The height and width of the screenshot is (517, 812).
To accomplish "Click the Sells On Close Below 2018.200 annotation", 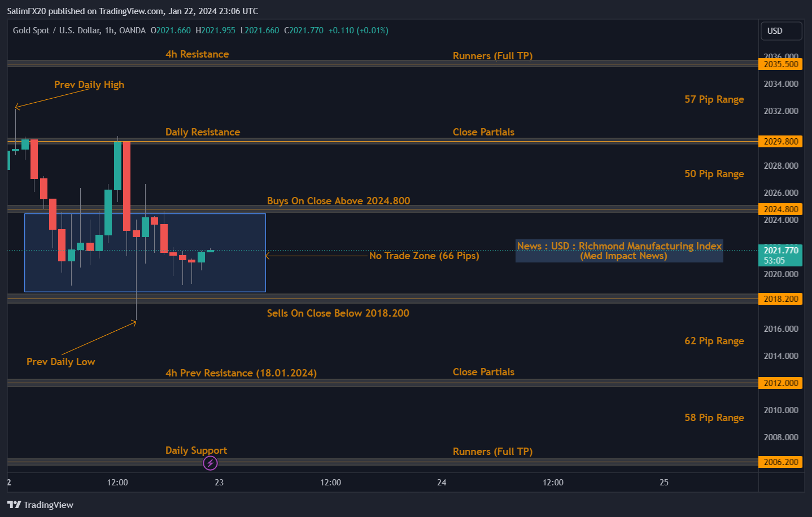I will pyautogui.click(x=338, y=313).
